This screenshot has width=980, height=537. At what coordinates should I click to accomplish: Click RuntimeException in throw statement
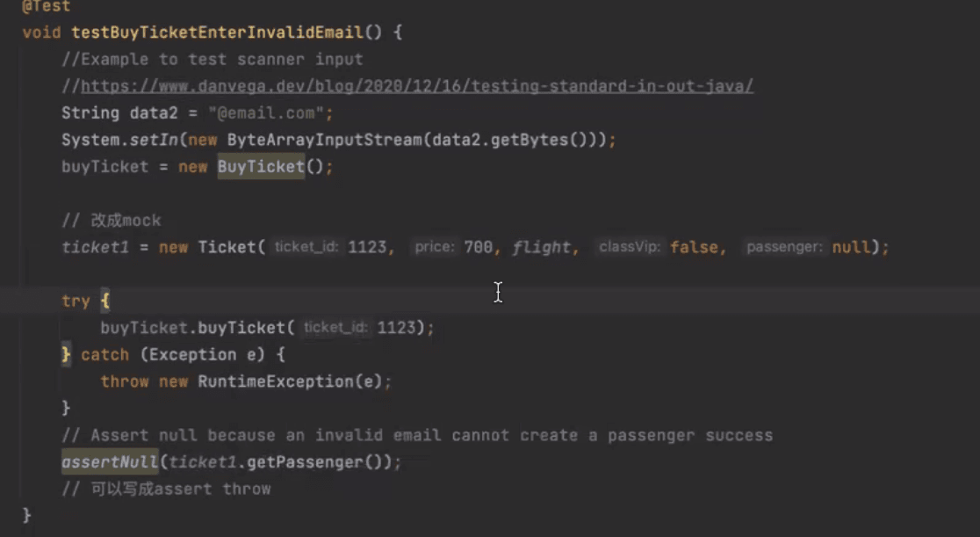coord(275,381)
